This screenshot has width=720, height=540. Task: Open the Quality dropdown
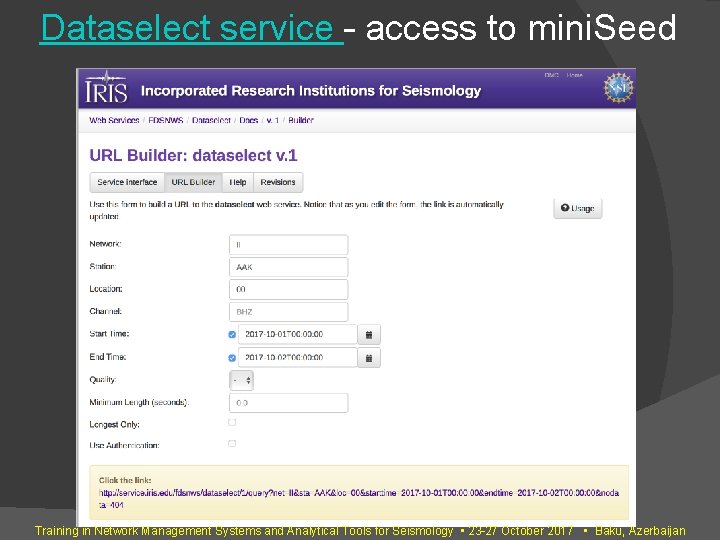241,380
